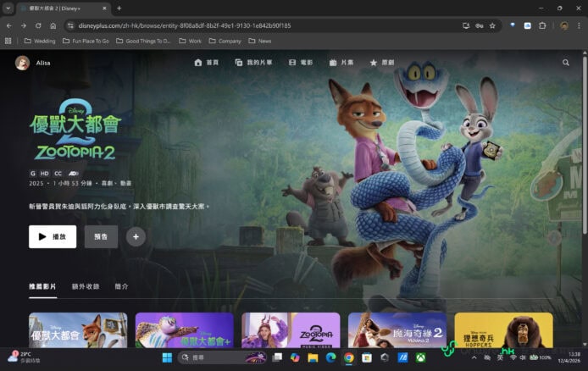This screenshot has width=588, height=371.
Task: Open Task View on the taskbar
Action: [x=277, y=358]
